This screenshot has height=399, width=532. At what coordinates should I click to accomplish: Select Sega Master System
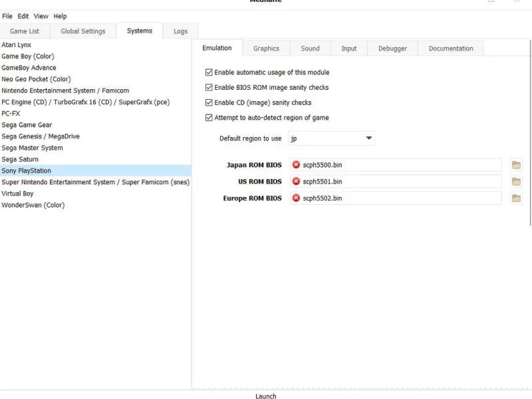[x=96, y=148]
